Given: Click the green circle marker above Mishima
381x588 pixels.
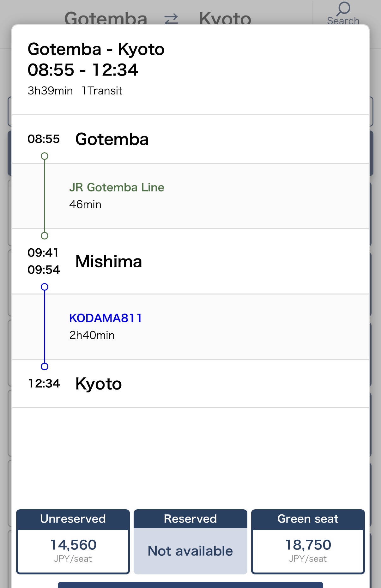Looking at the screenshot, I should tap(45, 236).
